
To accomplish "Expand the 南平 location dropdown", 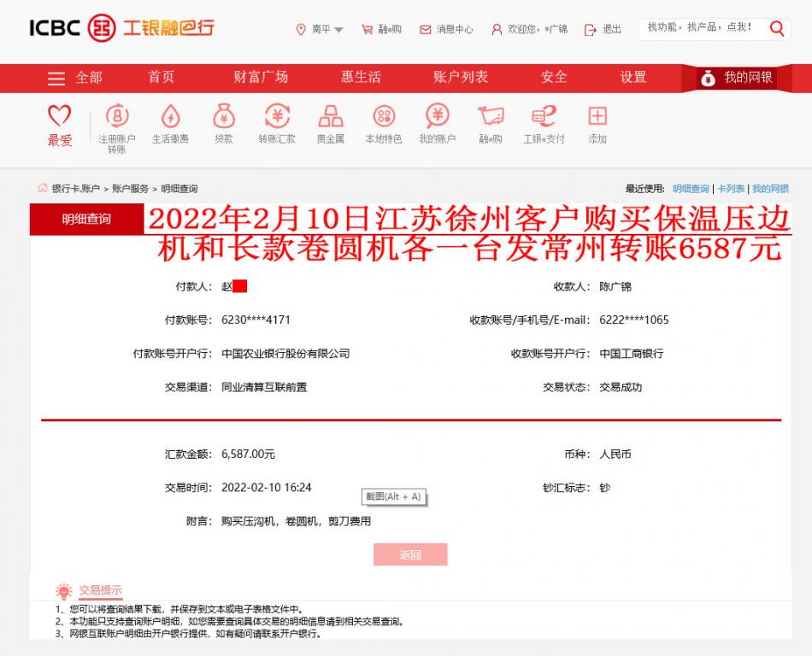I will 321,28.
